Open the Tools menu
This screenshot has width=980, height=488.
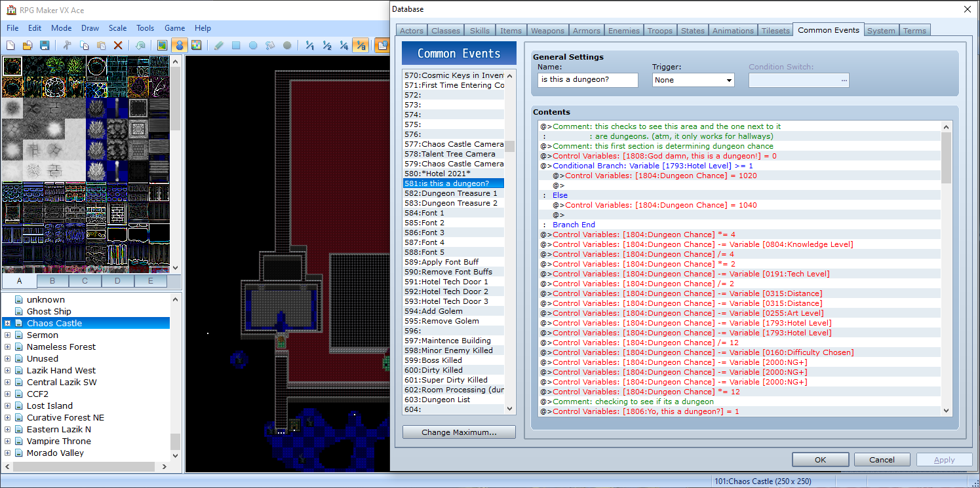(146, 28)
